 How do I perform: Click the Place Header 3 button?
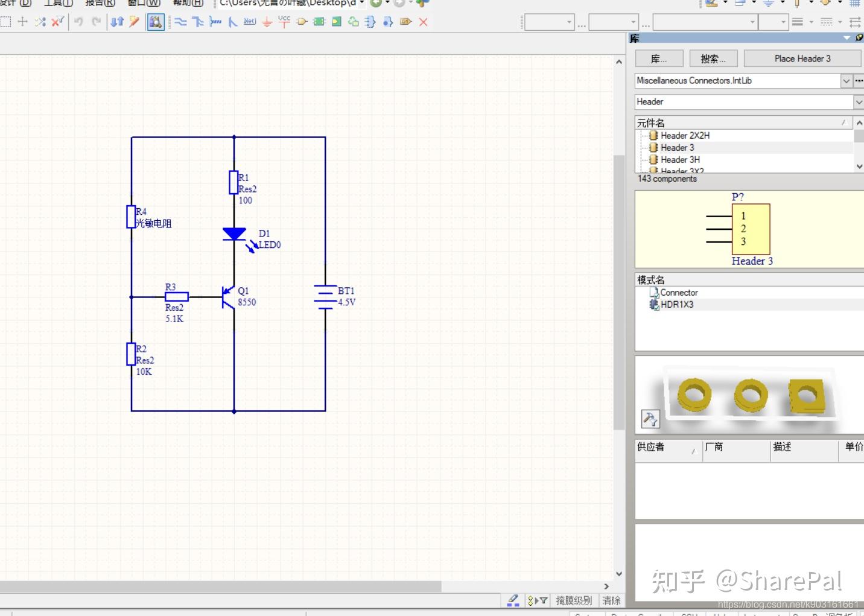pyautogui.click(x=802, y=58)
